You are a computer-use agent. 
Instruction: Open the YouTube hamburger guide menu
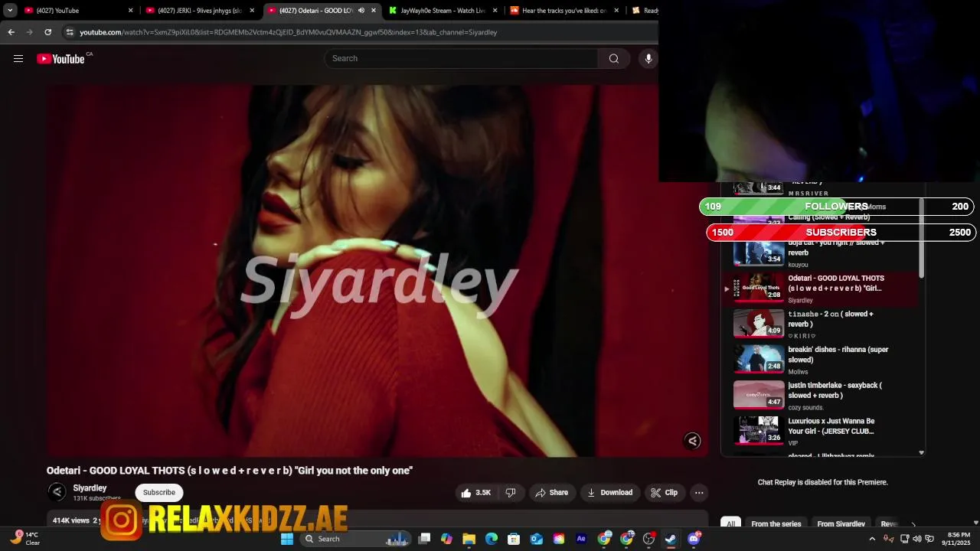[18, 59]
